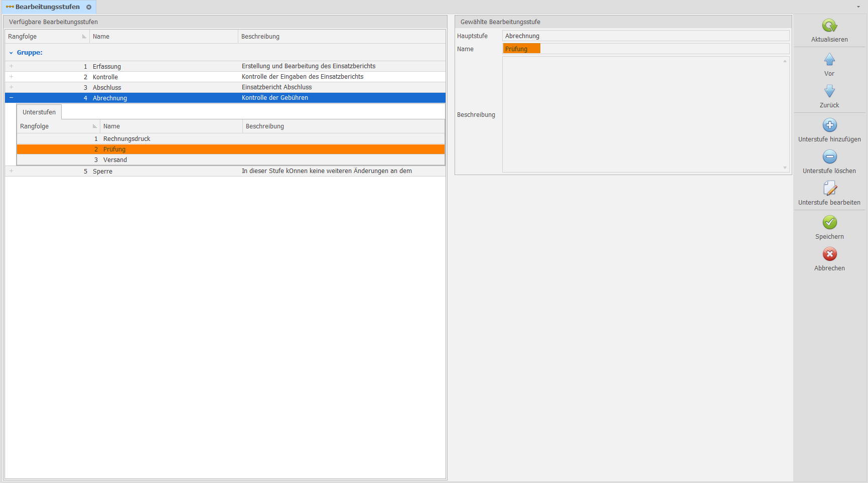Expand the Sperre row
Viewport: 868px width, 483px height.
coord(11,171)
